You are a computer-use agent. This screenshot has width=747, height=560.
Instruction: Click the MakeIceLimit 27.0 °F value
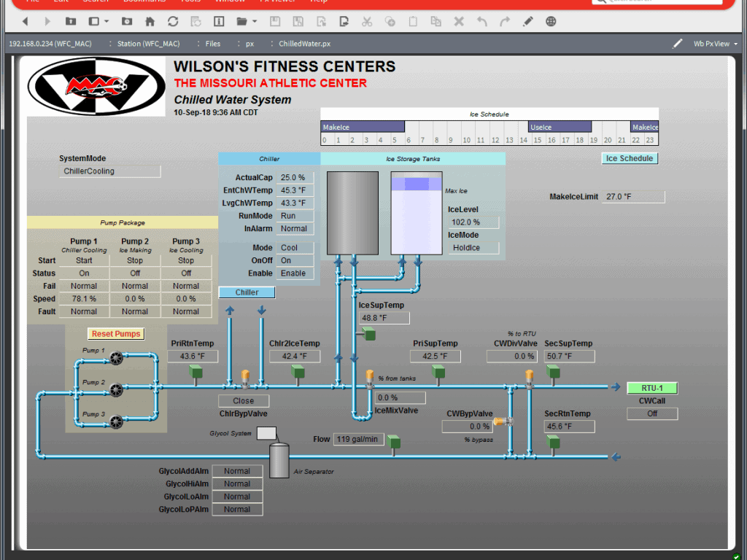633,197
